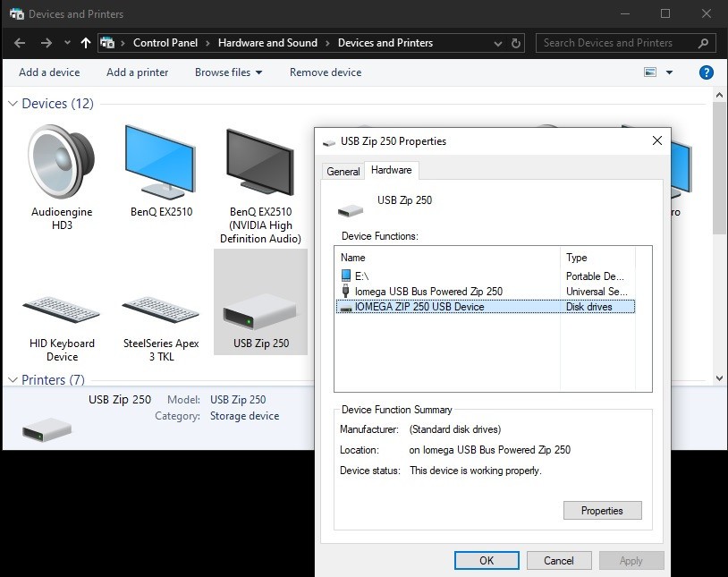The width and height of the screenshot is (728, 577).
Task: Click Cancel in Properties dialog
Action: point(559,561)
